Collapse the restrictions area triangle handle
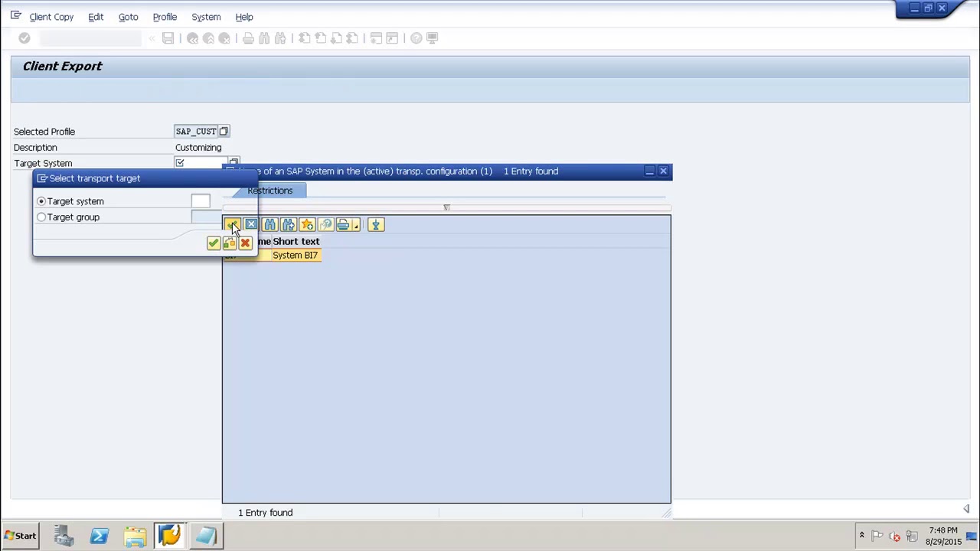This screenshot has height=551, width=980. [x=446, y=207]
